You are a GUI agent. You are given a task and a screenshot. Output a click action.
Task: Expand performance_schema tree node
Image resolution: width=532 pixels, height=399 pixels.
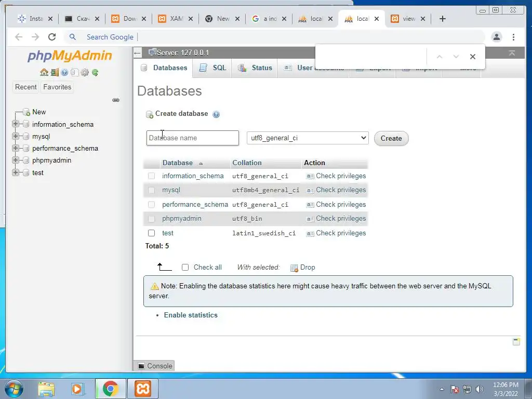15,148
